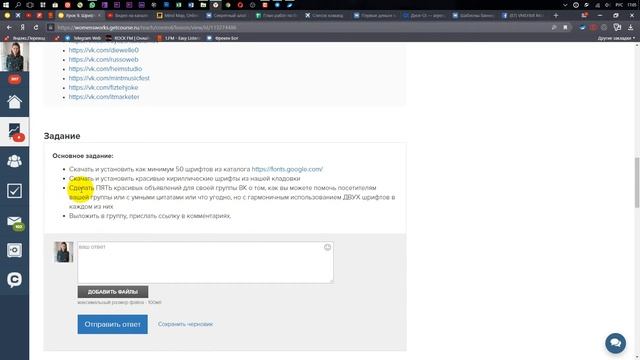Screen dimensions: 640x360
Task: Open WhatsApp from the taskbar
Action: (x=92, y=5)
